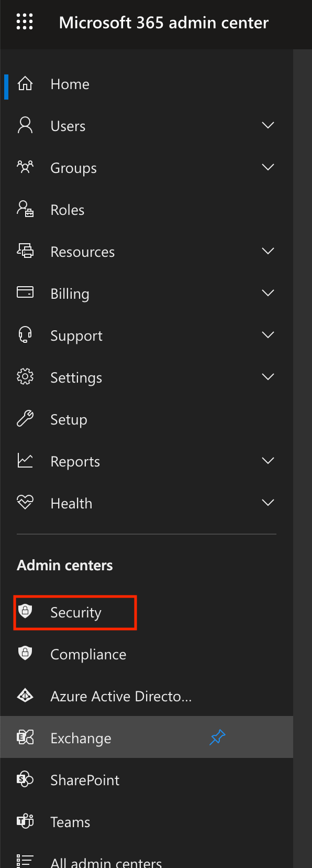312x868 pixels.
Task: Open the app launcher waffle icon
Action: (x=25, y=22)
